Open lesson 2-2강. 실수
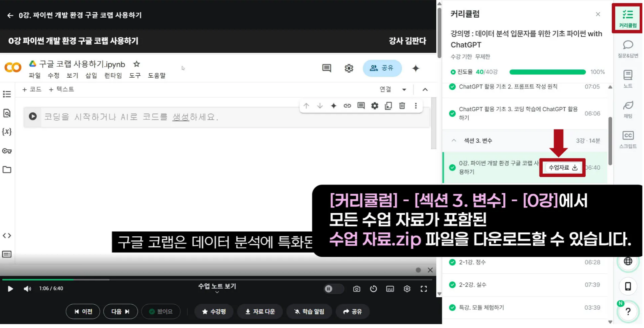The width and height of the screenshot is (644, 328). [525, 285]
